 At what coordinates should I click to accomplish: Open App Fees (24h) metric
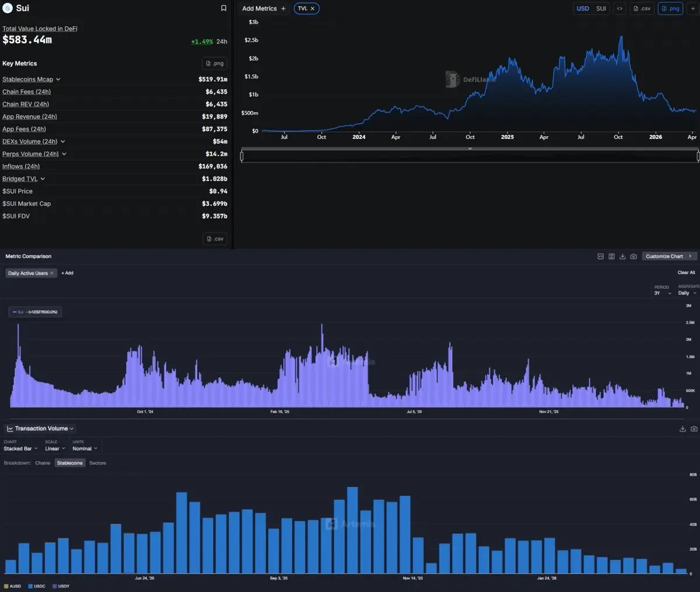point(24,129)
